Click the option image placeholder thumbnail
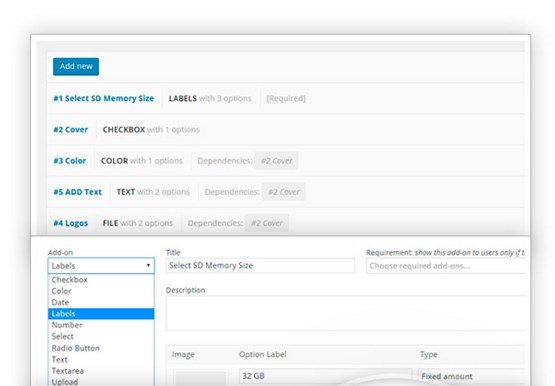The width and height of the screenshot is (555, 386). tap(201, 379)
